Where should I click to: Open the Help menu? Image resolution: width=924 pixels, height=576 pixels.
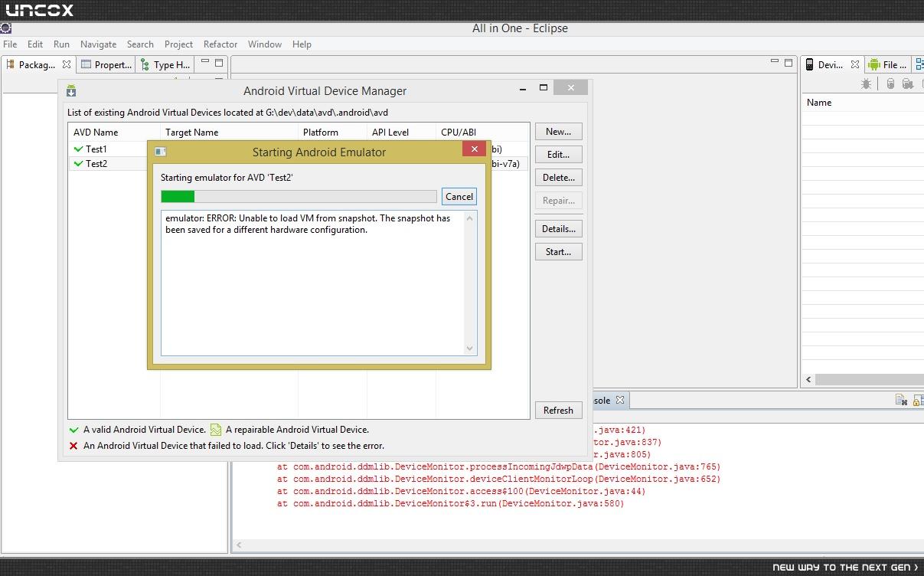[302, 44]
